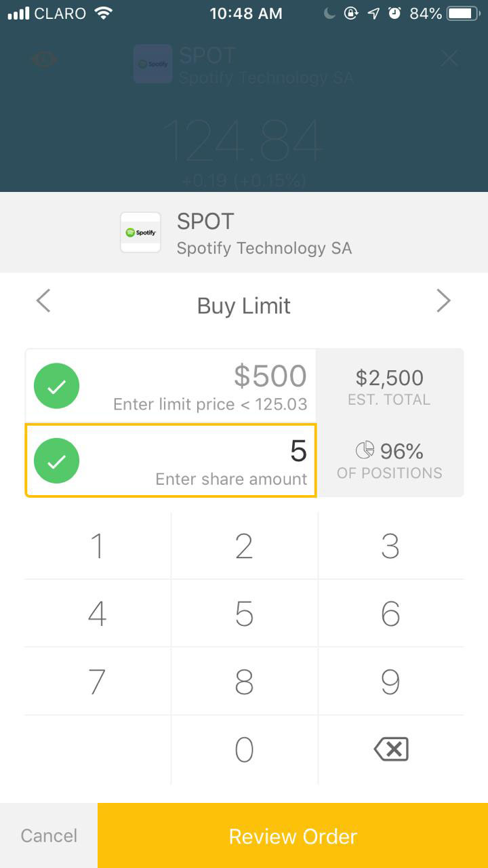Close the dimmed SPOT quote with X
The image size is (488, 868).
click(449, 59)
